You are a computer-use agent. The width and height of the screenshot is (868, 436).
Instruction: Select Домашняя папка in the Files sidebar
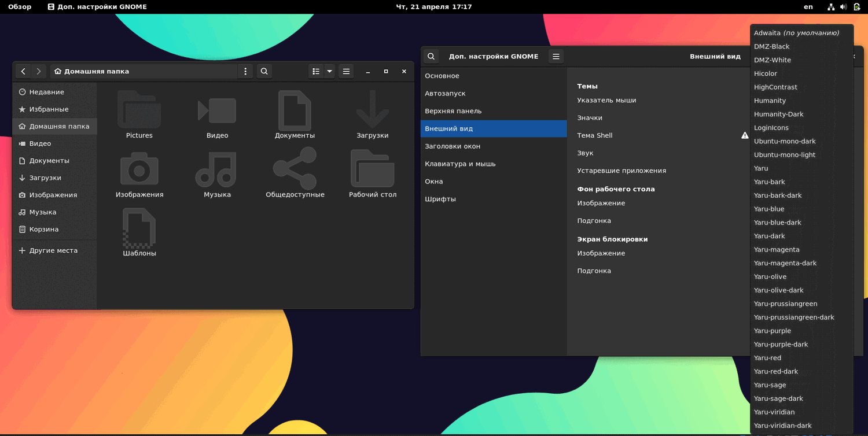click(54, 126)
